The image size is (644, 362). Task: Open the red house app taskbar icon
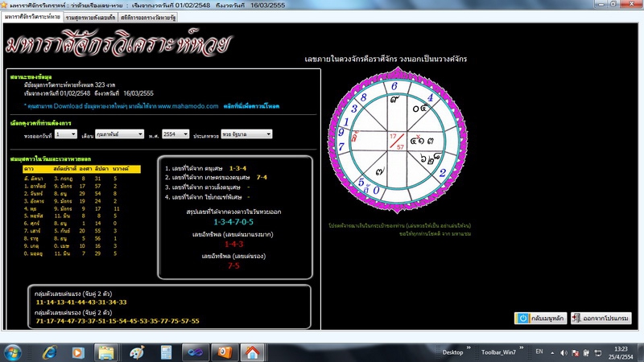252,352
